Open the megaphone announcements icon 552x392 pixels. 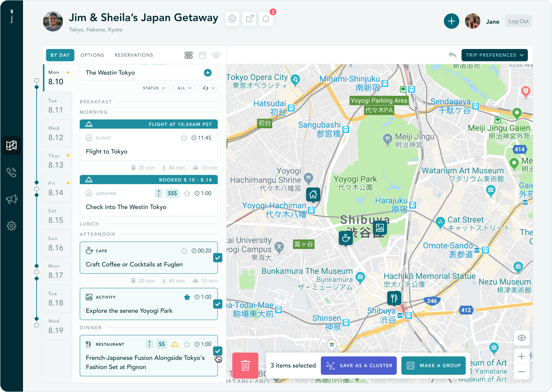click(x=11, y=199)
